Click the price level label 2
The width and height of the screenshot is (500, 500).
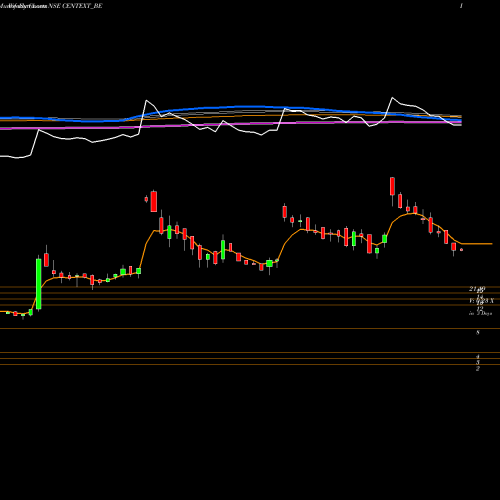pos(478,368)
